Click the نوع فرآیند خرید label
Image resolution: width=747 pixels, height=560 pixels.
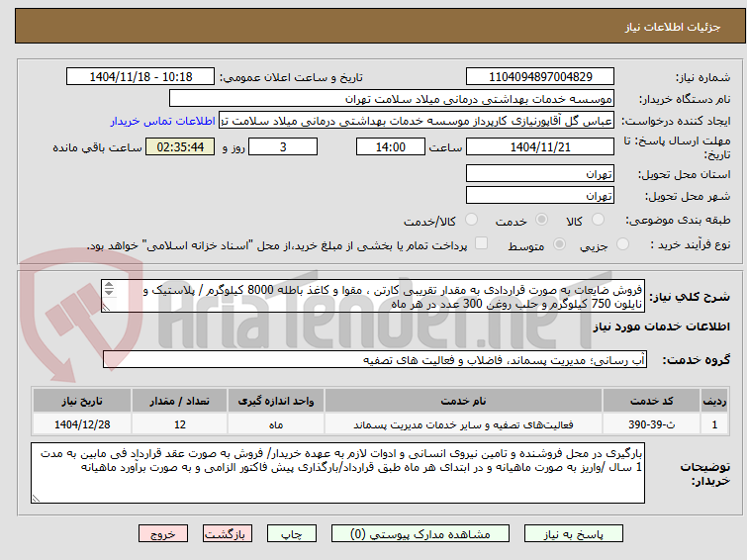point(691,244)
